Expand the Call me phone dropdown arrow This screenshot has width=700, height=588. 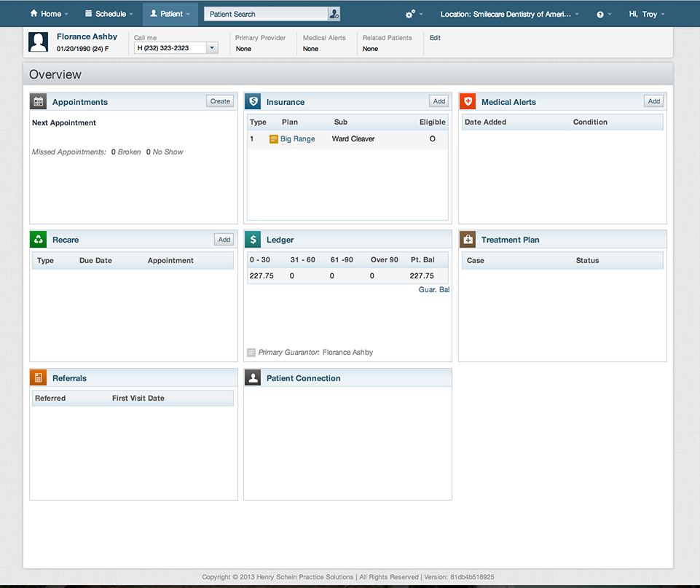(x=212, y=48)
